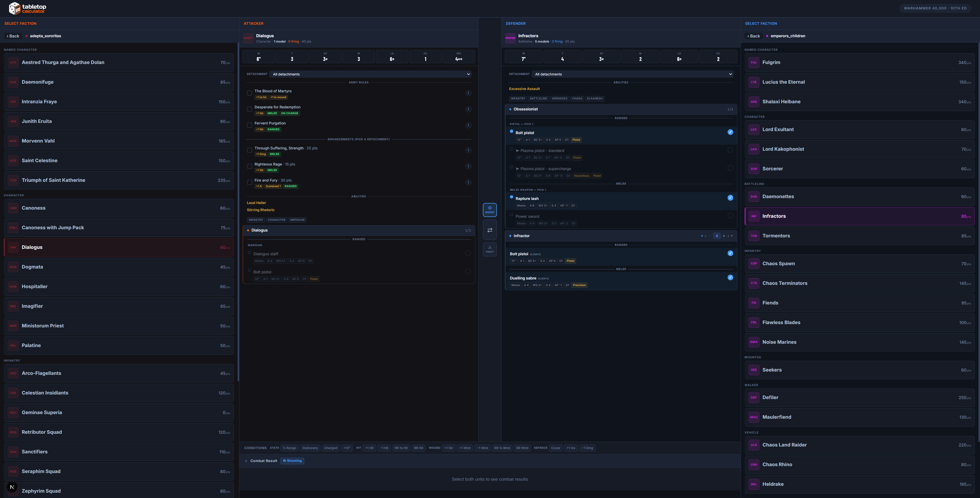Select the Shooting combat result tab

pyautogui.click(x=292, y=461)
